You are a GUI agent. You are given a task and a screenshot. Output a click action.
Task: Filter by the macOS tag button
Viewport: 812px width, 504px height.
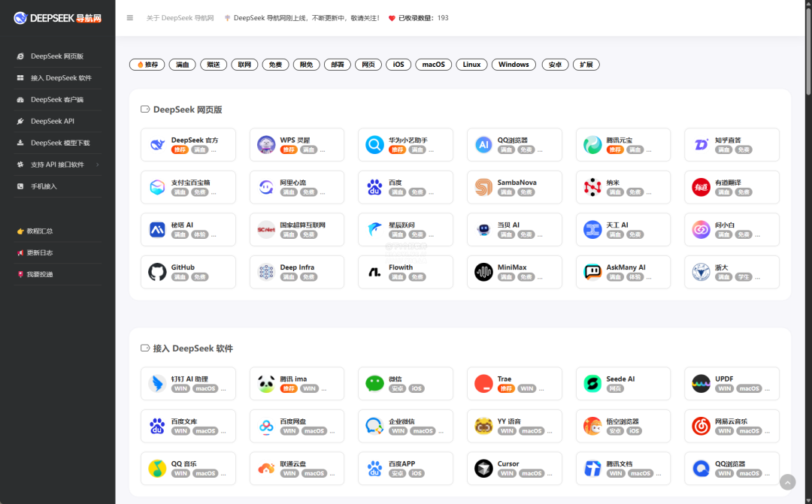coord(434,65)
